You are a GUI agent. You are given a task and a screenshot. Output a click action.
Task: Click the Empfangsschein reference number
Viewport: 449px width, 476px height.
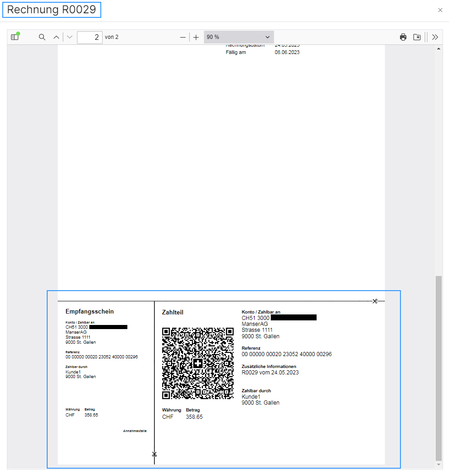tap(101, 357)
